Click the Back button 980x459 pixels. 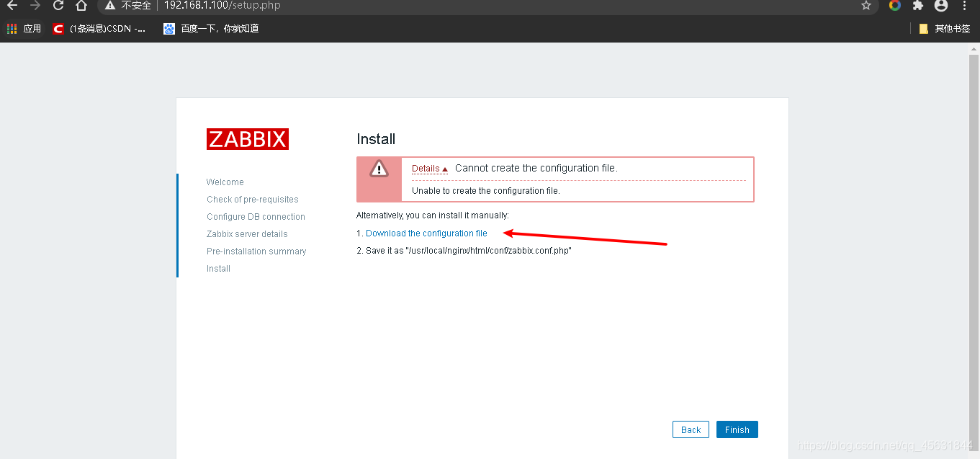point(691,429)
